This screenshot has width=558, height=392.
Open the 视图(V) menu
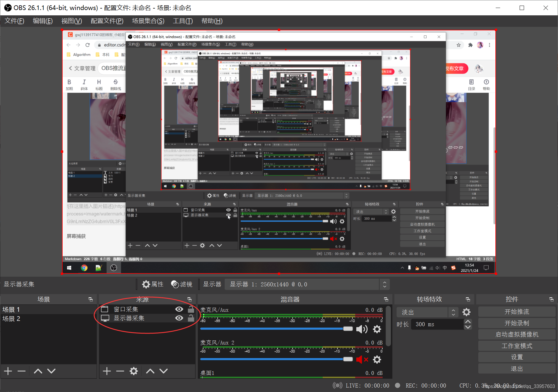click(x=71, y=21)
